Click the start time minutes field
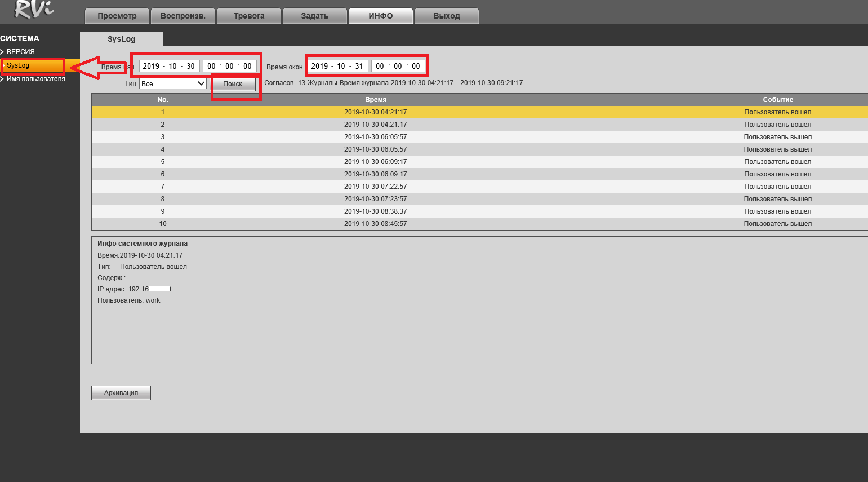 230,66
